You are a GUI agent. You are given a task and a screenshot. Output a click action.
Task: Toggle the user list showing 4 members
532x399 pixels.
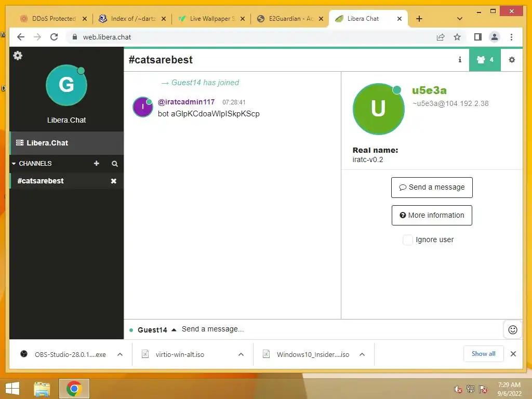pos(485,60)
